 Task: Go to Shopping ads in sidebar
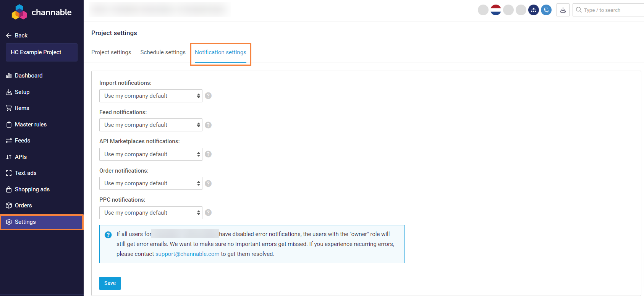point(32,189)
